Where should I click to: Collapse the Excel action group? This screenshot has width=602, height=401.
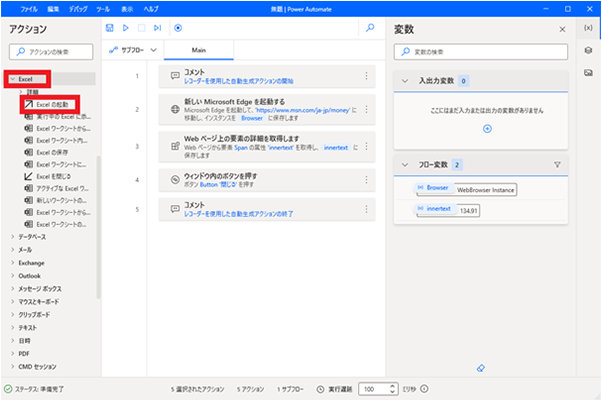[13, 79]
